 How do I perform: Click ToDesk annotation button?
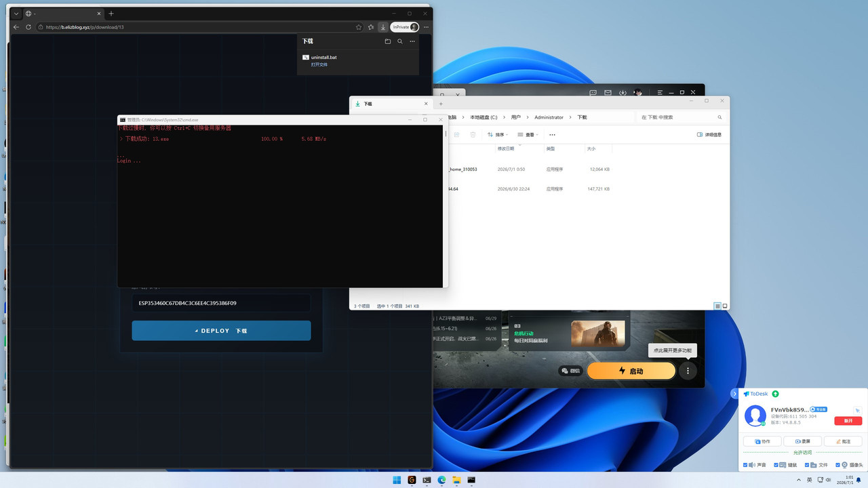(842, 441)
